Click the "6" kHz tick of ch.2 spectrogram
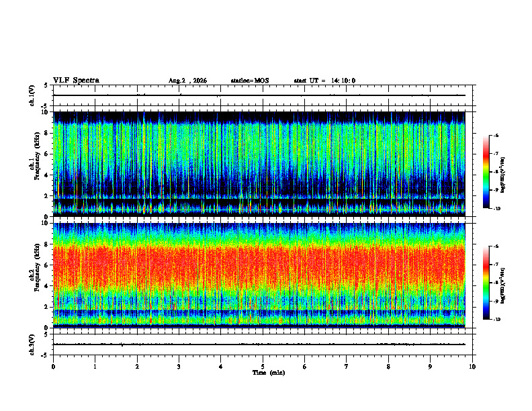Image resolution: width=532 pixels, height=411 pixels. [x=46, y=265]
